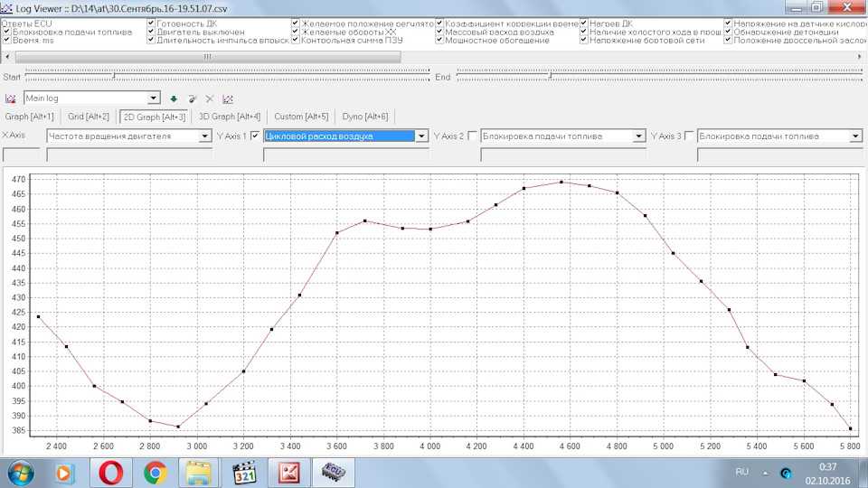Switch to the 3D Graph tab
Viewport: 868px width, 488px height.
[230, 117]
